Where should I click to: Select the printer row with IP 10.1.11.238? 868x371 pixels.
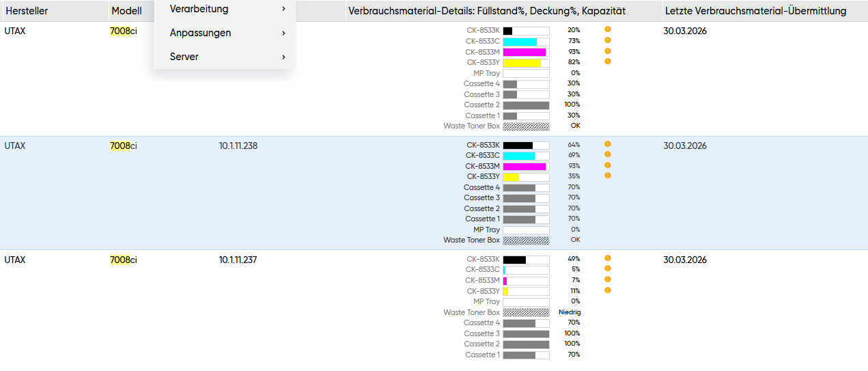[238, 146]
